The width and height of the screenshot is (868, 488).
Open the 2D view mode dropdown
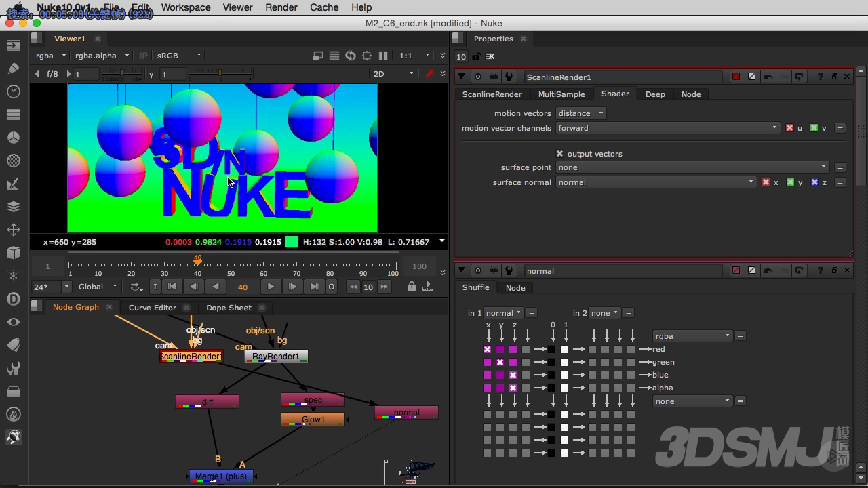point(393,74)
